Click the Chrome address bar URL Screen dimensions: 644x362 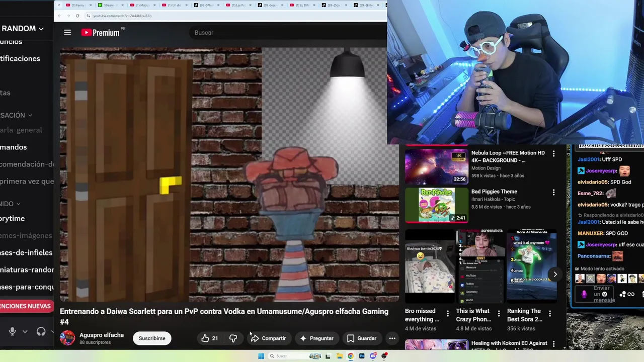coord(122,16)
